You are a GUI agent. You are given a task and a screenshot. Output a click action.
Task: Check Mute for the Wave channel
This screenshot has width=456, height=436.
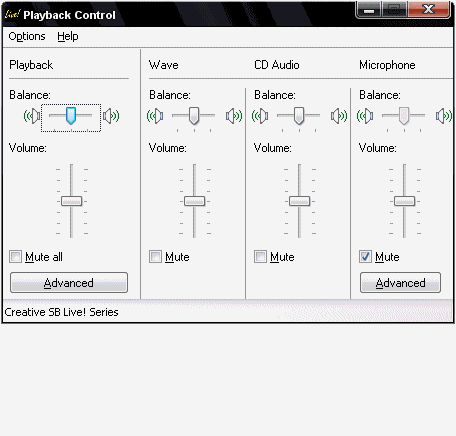[x=155, y=257]
